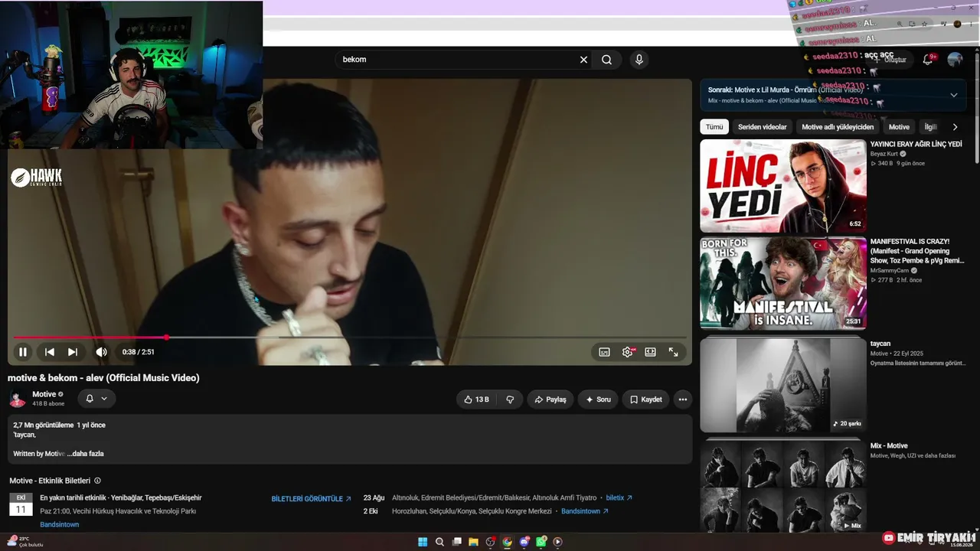Switch to theater mode view
This screenshot has height=551, width=980.
click(x=650, y=352)
